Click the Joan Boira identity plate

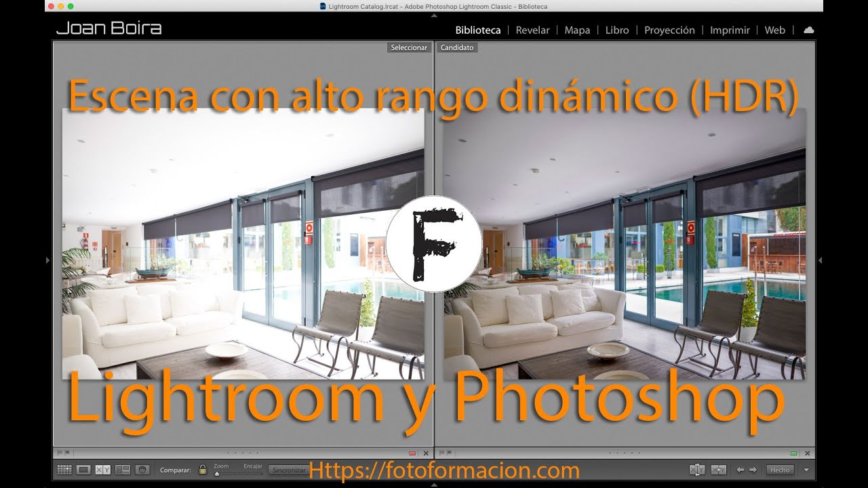[x=108, y=28]
